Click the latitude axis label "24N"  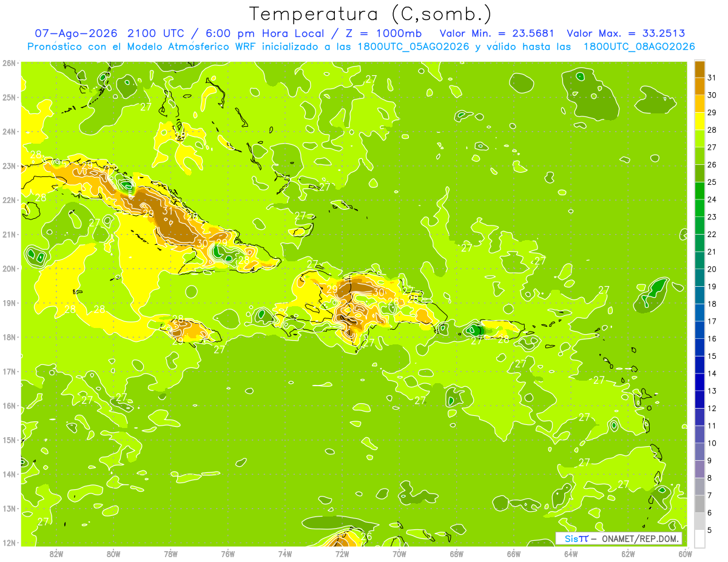click(x=9, y=132)
